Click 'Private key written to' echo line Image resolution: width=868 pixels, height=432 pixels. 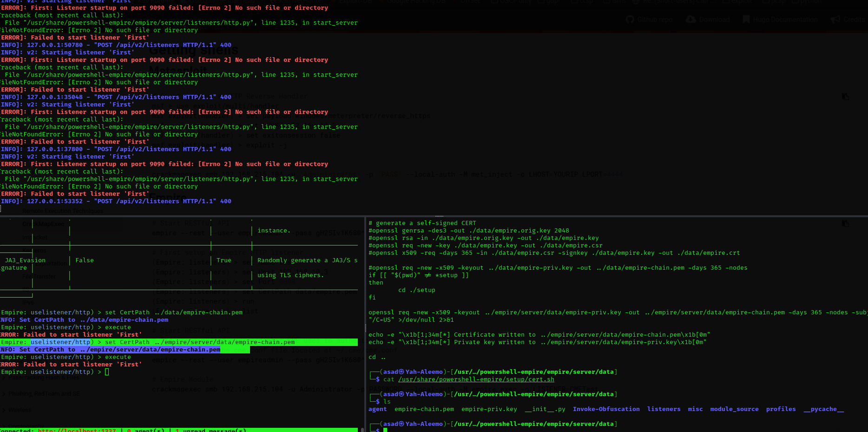click(538, 342)
